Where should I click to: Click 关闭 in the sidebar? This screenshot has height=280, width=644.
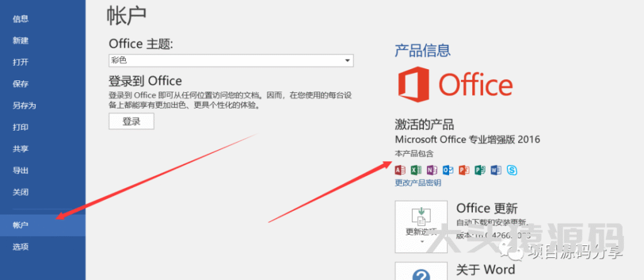21,192
